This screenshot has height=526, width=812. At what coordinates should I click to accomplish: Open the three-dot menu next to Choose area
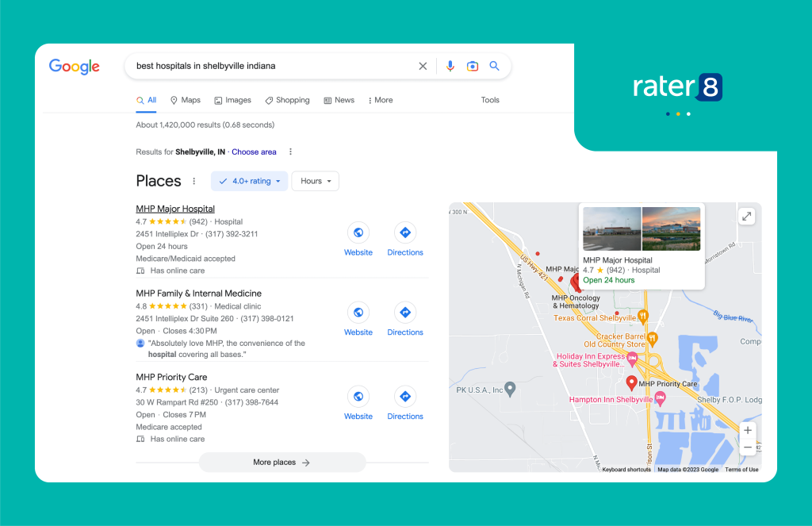(x=290, y=152)
